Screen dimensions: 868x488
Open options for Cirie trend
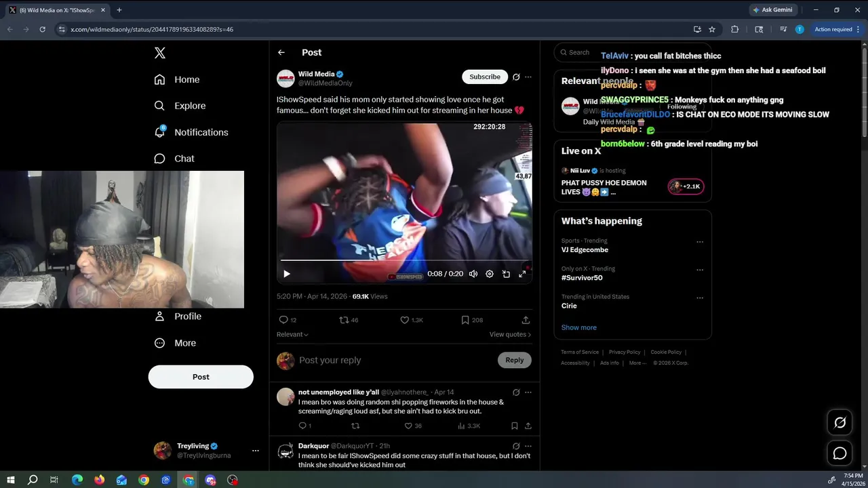(x=700, y=298)
